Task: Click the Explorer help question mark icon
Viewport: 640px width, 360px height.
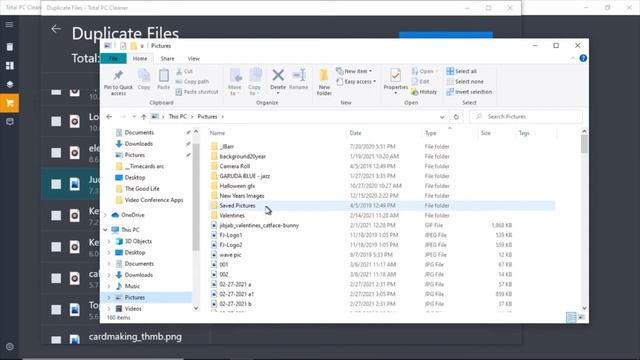Action: tap(583, 58)
